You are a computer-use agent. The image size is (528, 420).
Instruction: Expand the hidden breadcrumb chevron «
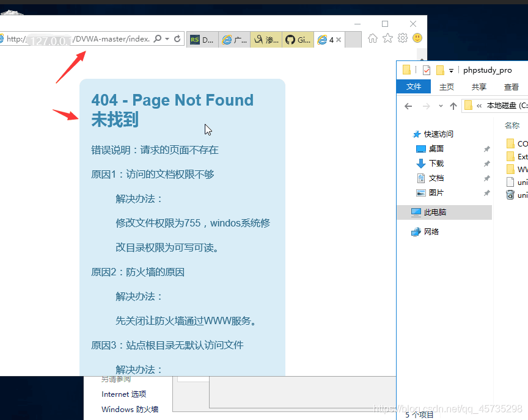pos(479,106)
